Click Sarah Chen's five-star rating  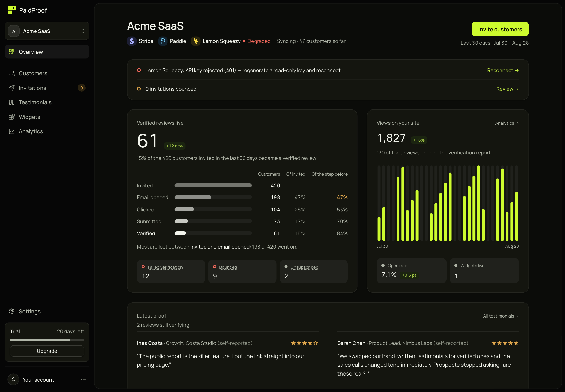[x=505, y=343]
